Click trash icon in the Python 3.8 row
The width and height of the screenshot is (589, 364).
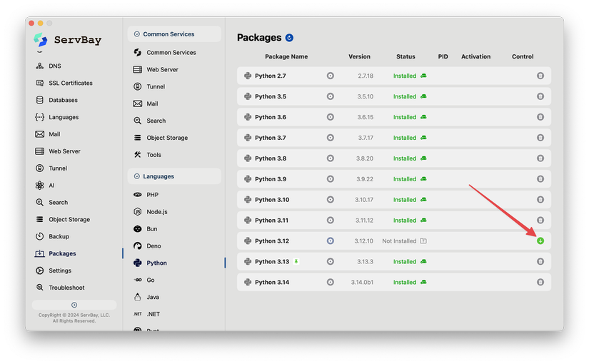click(x=540, y=158)
